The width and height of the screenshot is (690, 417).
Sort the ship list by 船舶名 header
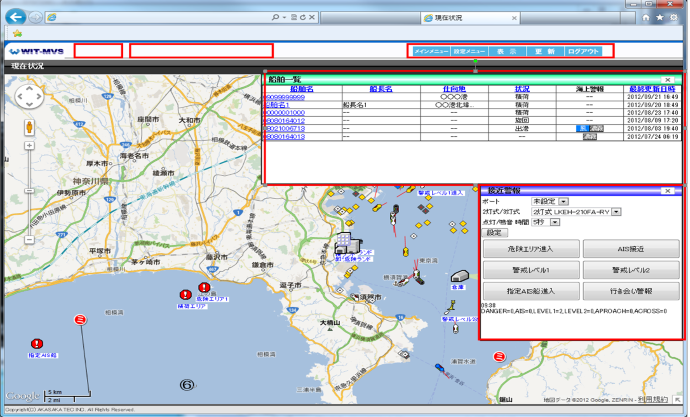(302, 89)
